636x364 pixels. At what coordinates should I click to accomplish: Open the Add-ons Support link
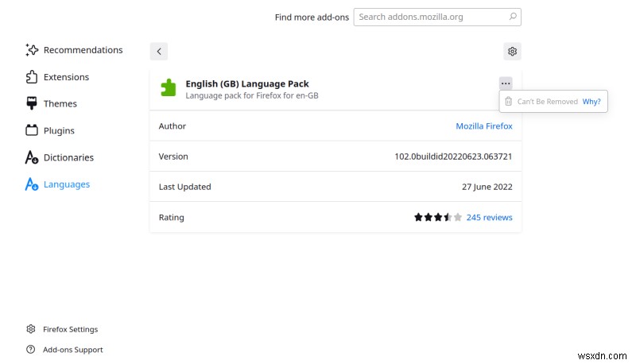72,350
